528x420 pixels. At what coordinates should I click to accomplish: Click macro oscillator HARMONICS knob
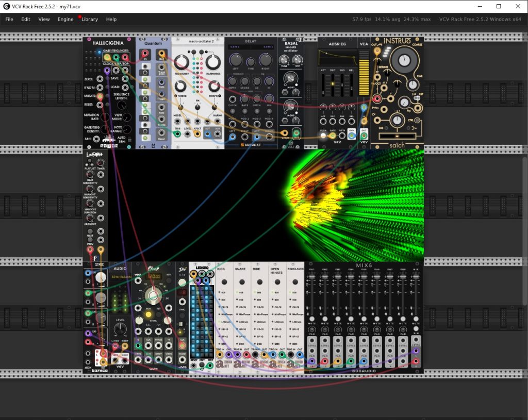(213, 62)
